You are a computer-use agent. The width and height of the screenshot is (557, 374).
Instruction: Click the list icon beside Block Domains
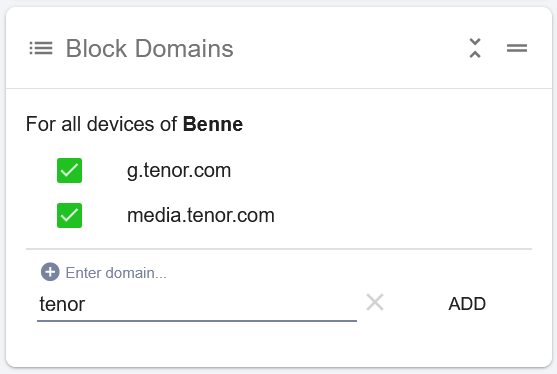41,48
